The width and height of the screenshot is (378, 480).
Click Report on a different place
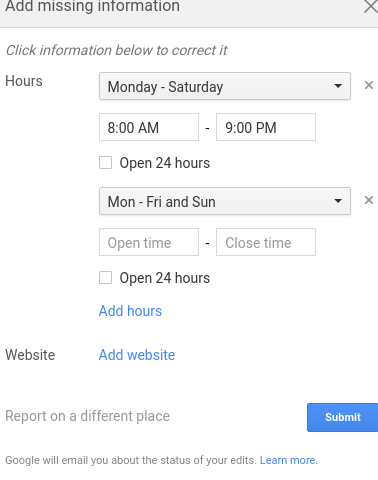click(x=88, y=416)
